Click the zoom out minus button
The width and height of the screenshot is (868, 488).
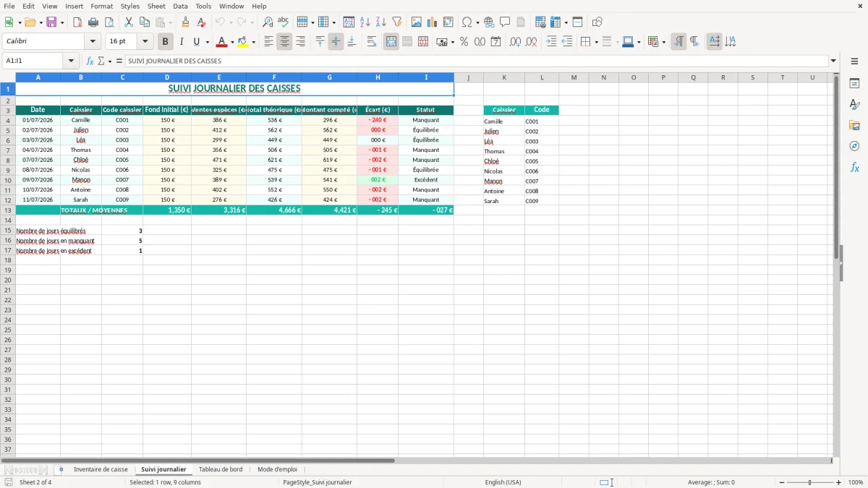(x=782, y=482)
